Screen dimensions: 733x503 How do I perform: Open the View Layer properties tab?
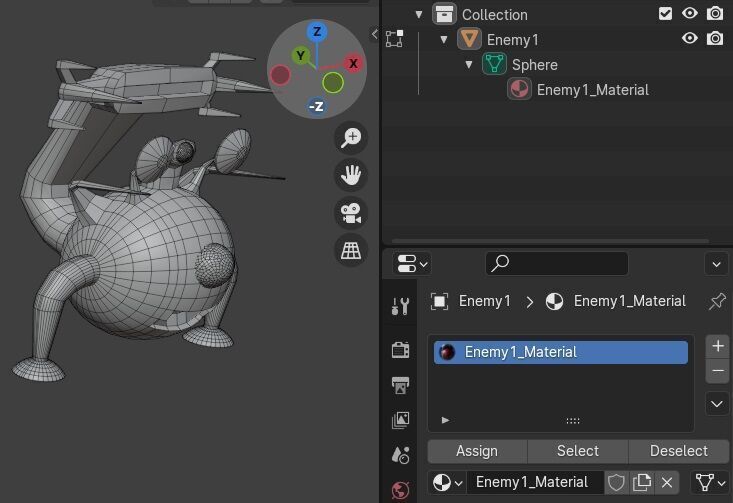tap(401, 420)
